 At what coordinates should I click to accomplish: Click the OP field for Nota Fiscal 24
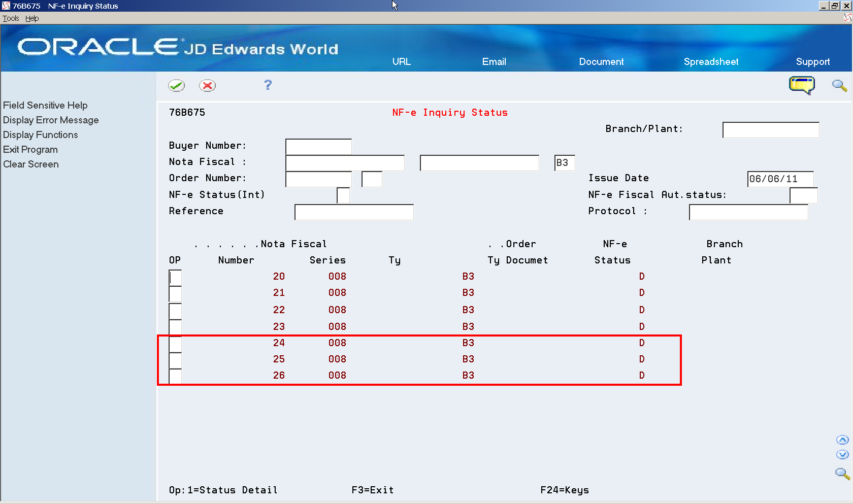coord(175,344)
